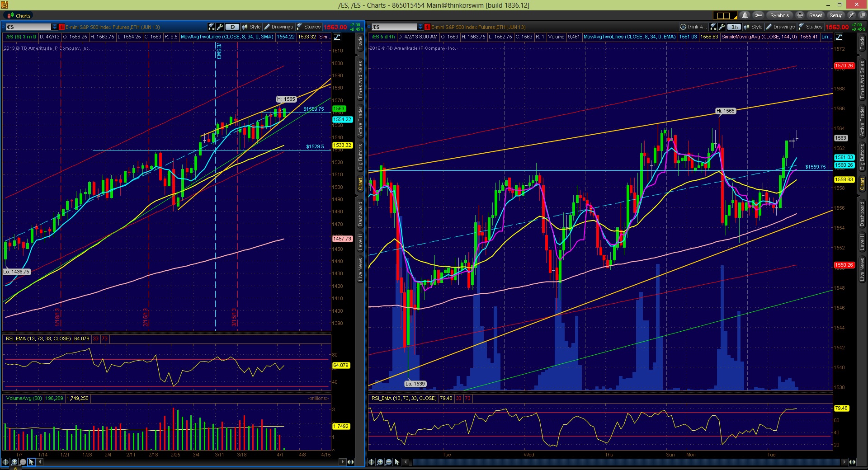
Task: Click the key-shaped tool icon in top toolbar
Action: point(759,15)
